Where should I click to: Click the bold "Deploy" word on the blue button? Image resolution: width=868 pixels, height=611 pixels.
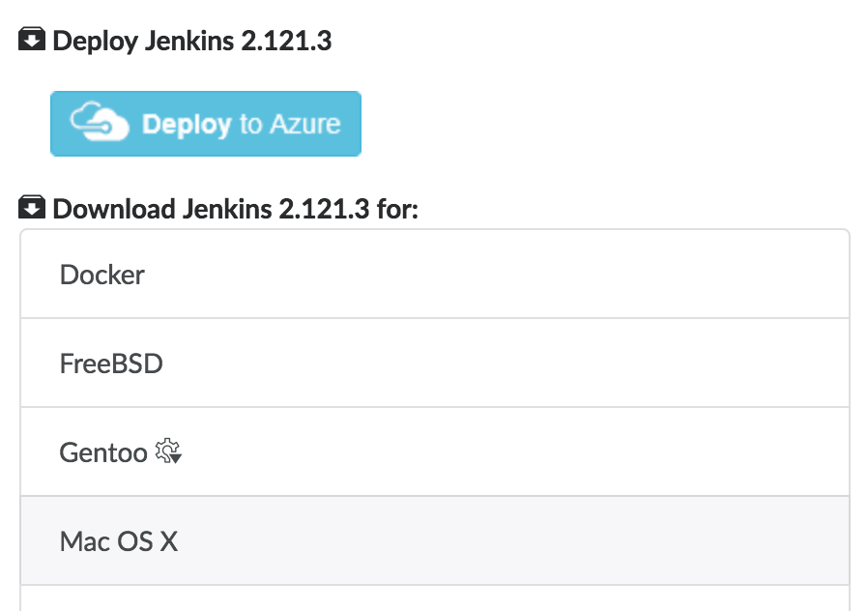tap(187, 125)
